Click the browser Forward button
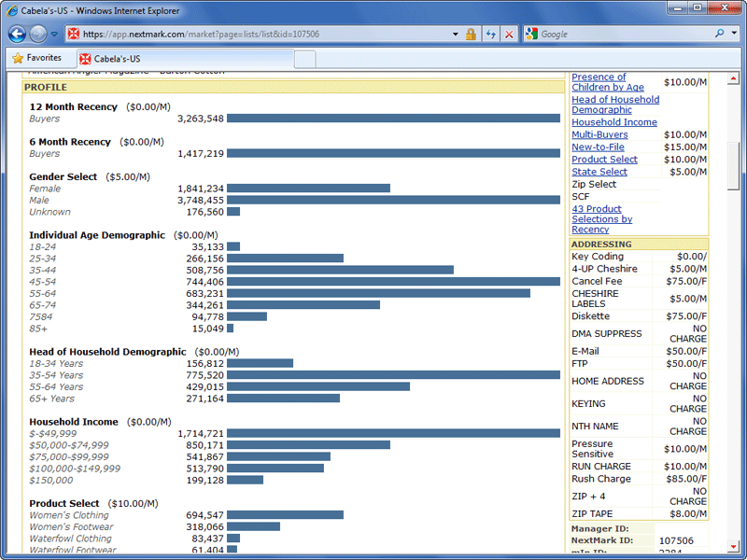Screen dimensions: 747x560 tap(38, 34)
